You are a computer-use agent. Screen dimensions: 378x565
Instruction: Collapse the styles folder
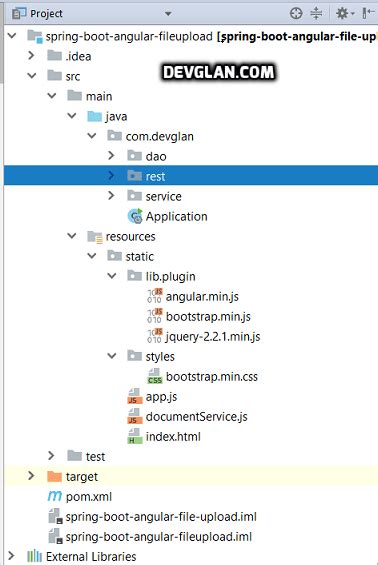coord(112,356)
